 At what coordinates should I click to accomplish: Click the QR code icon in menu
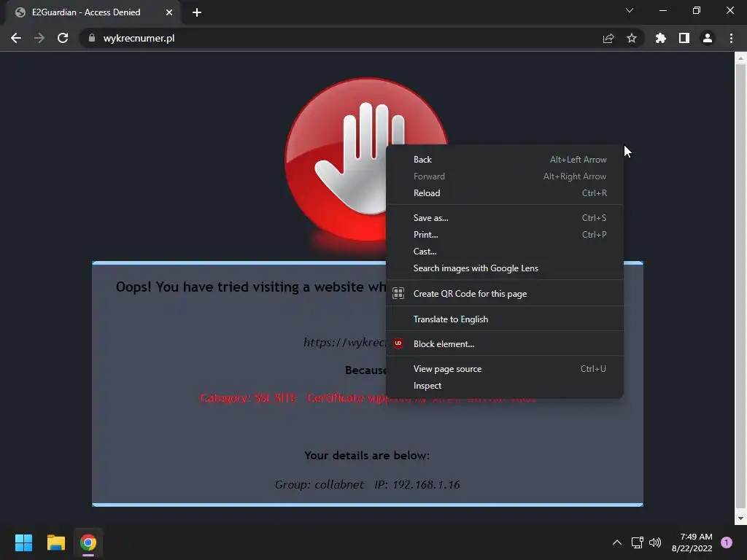click(x=398, y=293)
